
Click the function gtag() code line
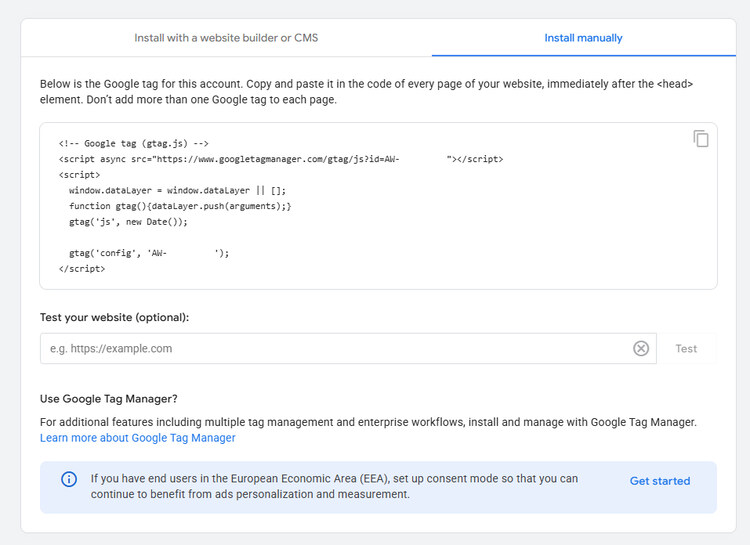tap(180, 206)
